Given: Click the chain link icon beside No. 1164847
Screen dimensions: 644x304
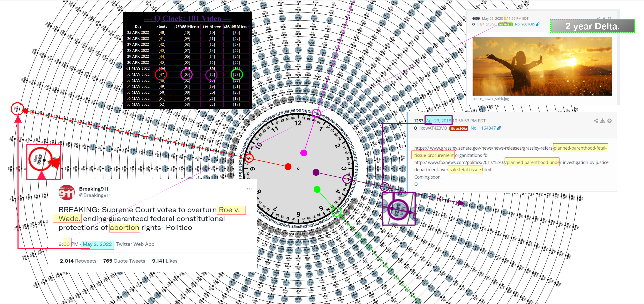Looking at the screenshot, I should [499, 128].
